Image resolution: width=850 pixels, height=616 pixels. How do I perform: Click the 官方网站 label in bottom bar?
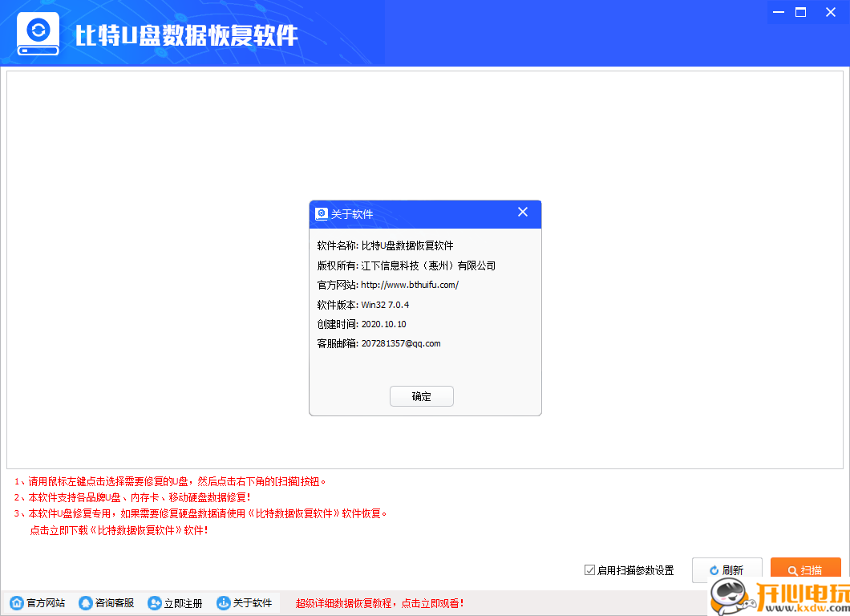(46, 603)
